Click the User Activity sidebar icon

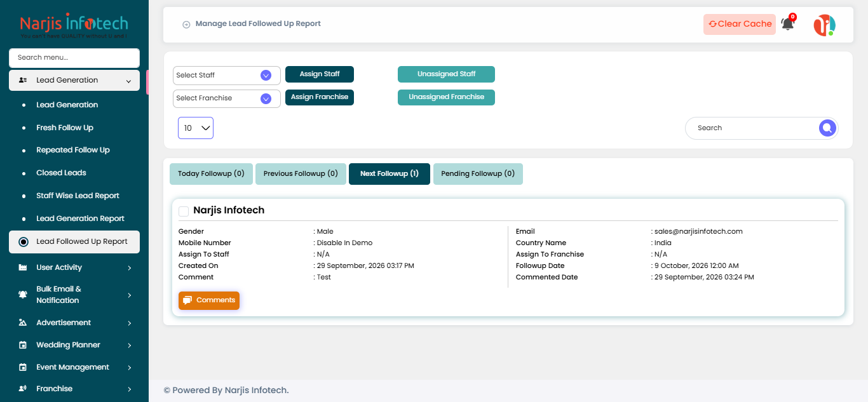[23, 268]
